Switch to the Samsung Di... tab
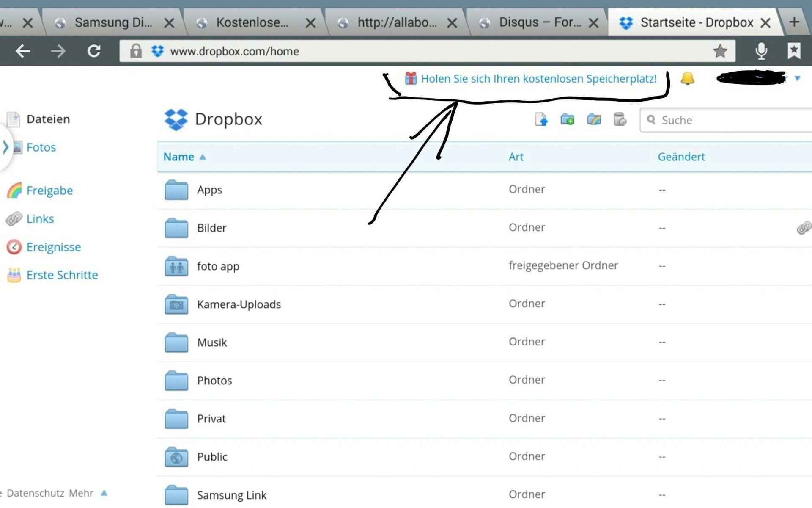This screenshot has width=812, height=508. click(x=113, y=22)
